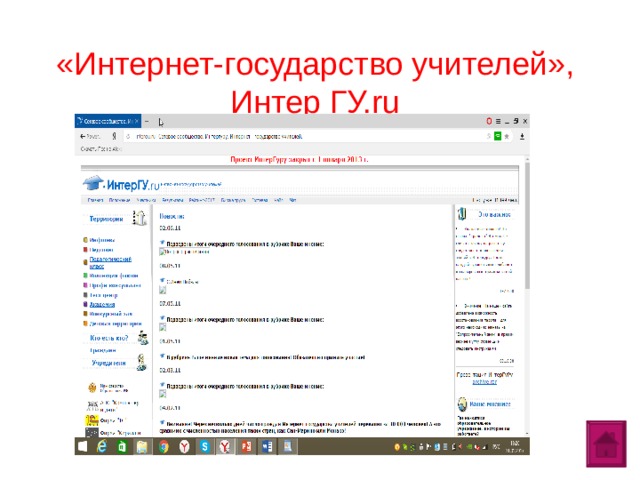Click the green shield icon in address bar
The height and width of the screenshot is (480, 640).
(498, 136)
